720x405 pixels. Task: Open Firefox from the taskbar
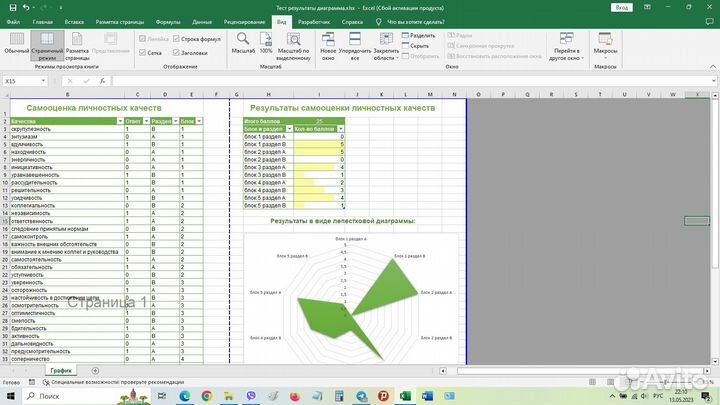pos(295,396)
